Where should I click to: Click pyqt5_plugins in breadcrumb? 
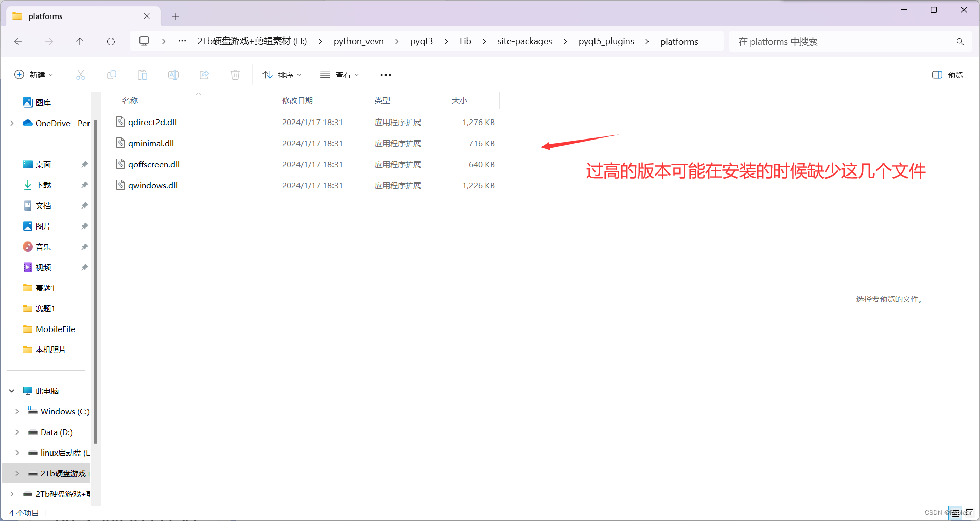(606, 41)
